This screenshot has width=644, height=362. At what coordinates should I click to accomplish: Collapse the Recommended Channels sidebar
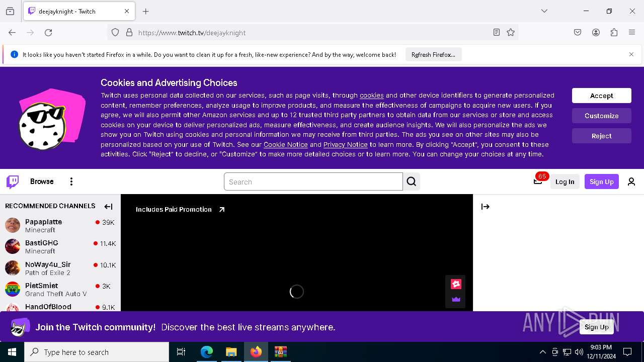(108, 206)
